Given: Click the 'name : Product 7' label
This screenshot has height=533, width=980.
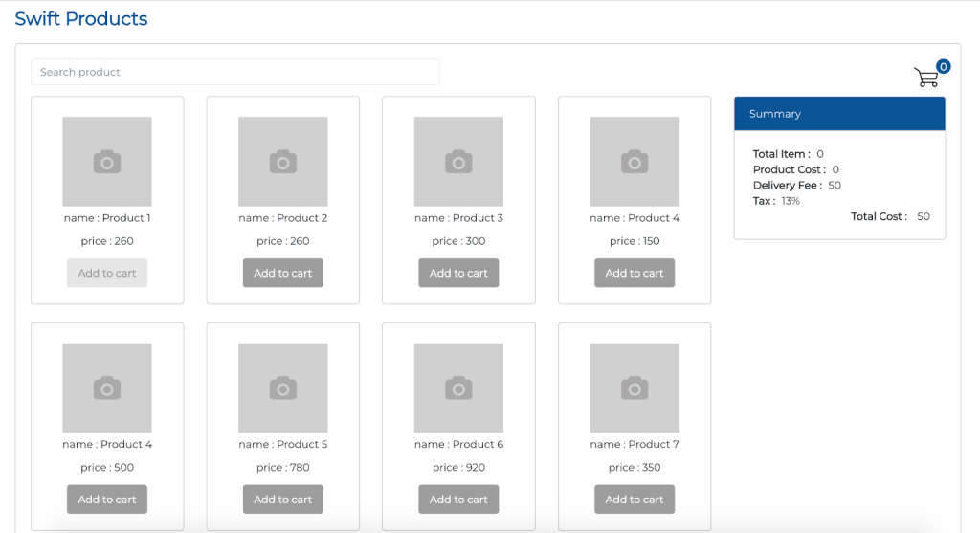Looking at the screenshot, I should pos(635,444).
